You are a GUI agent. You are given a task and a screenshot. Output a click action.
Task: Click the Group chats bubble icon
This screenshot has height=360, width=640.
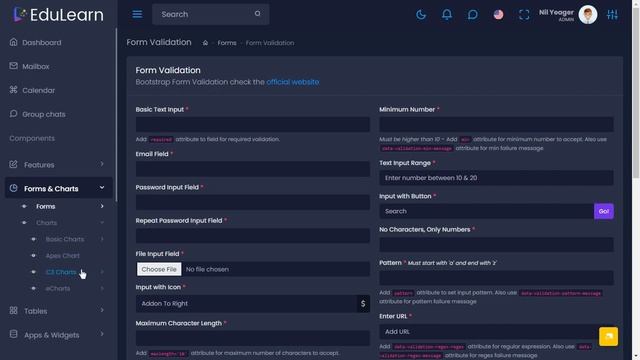pyautogui.click(x=13, y=113)
